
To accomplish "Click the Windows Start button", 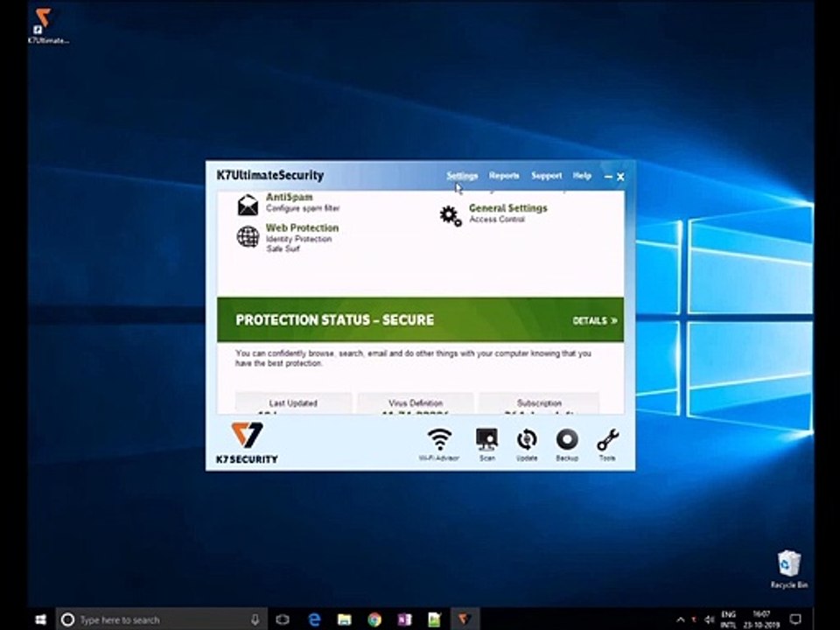I will coord(41,619).
